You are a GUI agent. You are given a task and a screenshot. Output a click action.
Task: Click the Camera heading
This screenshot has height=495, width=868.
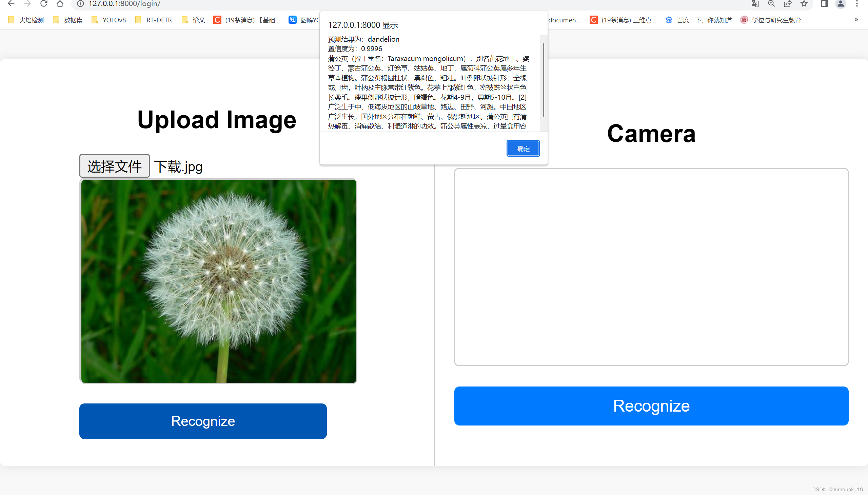pos(651,134)
